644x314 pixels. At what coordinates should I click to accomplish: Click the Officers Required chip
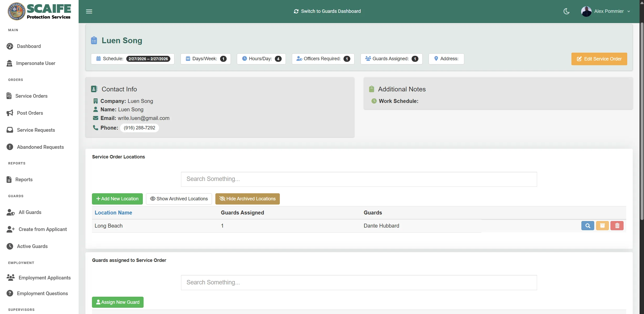[323, 59]
